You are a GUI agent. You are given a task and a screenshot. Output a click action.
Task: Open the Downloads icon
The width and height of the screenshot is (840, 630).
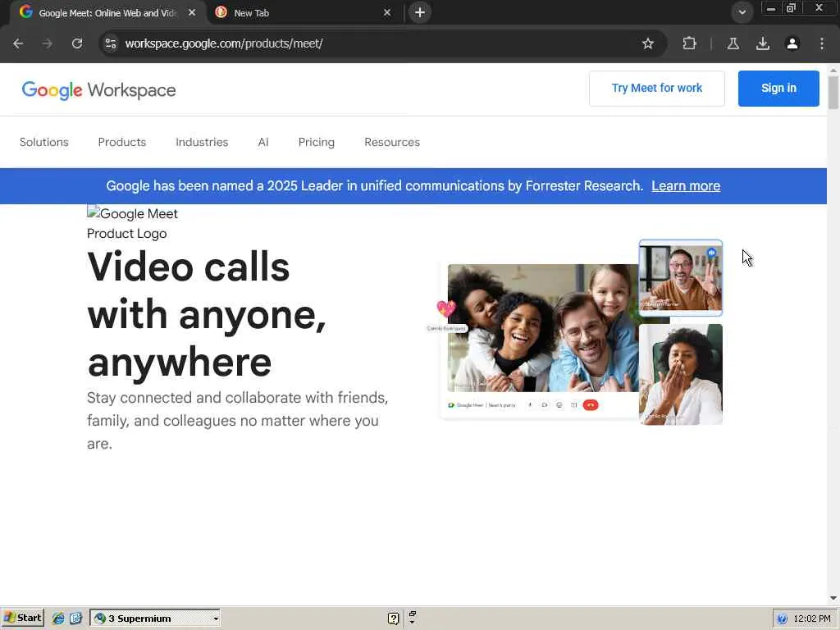coord(763,43)
